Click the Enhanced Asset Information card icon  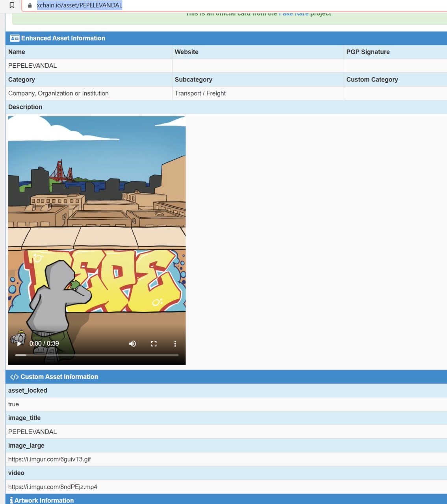[15, 38]
